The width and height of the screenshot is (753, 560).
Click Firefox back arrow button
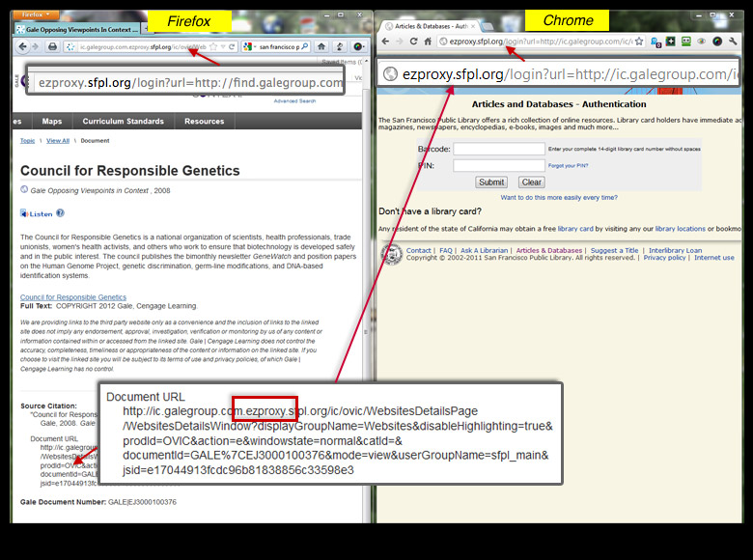tap(23, 46)
